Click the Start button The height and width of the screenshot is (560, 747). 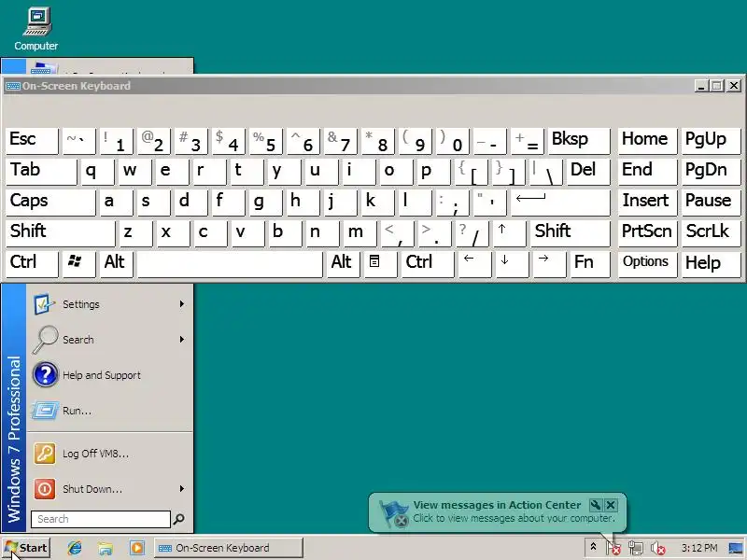pyautogui.click(x=25, y=548)
